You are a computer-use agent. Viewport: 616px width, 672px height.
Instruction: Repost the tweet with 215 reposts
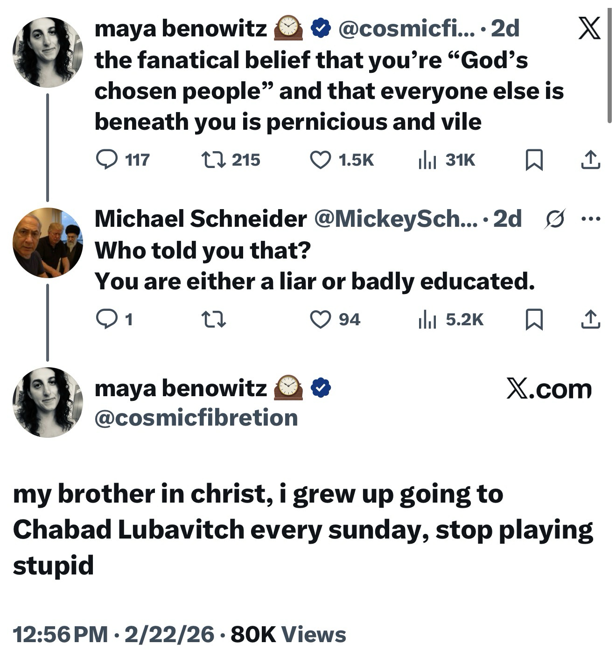pos(214,160)
